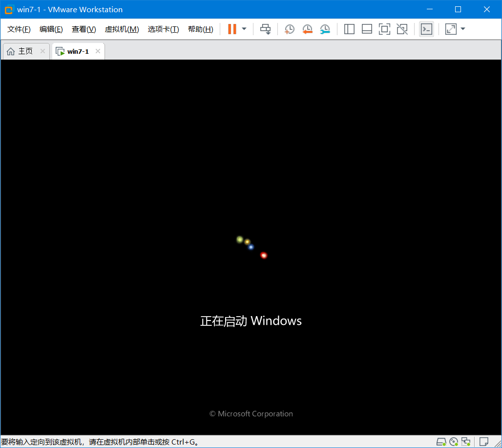Revert the VM to its previous snapshot
The image size is (502, 448).
point(307,29)
